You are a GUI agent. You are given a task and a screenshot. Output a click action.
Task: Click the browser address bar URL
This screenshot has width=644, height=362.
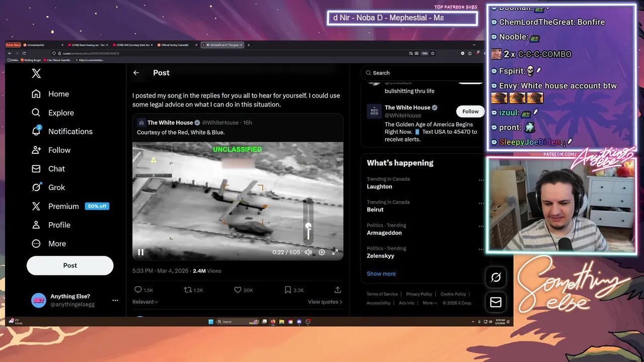point(91,53)
